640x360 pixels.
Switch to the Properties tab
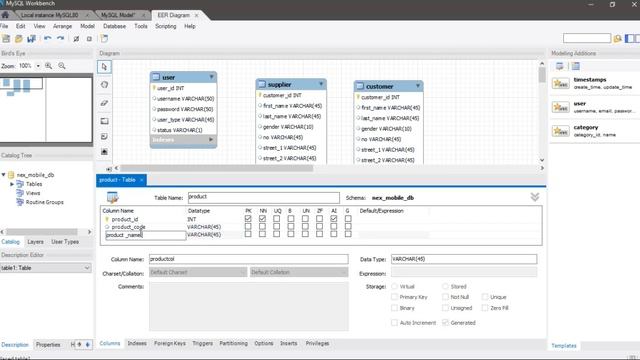pyautogui.click(x=48, y=344)
